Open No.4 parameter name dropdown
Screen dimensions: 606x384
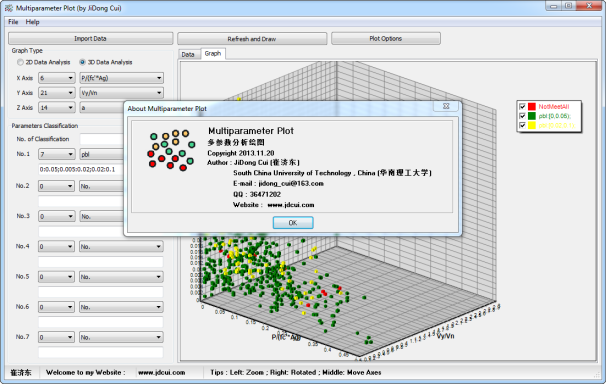121,246
